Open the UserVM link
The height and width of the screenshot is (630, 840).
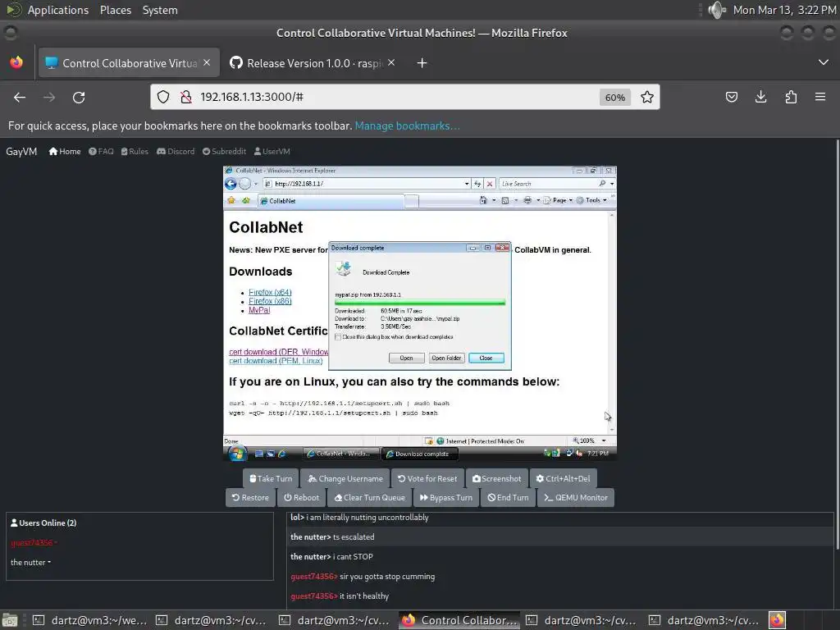click(272, 152)
